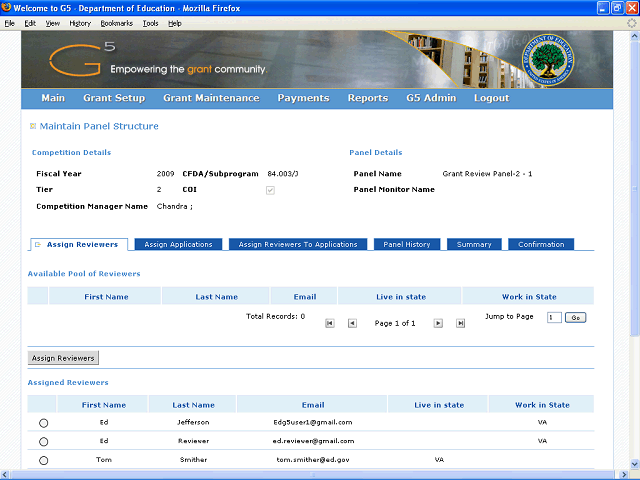Open the Grant Setup navigation menu
The height and width of the screenshot is (480, 640).
pos(114,98)
